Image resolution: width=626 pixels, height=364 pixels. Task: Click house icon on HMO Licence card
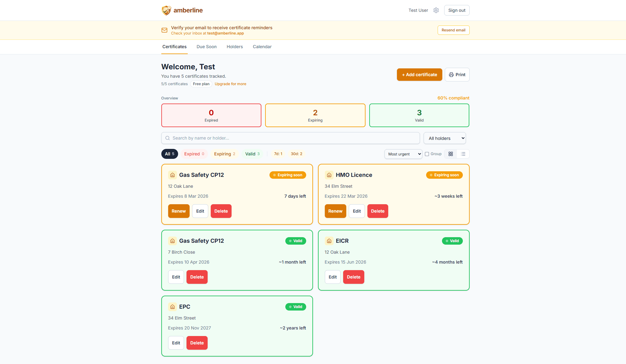point(329,175)
